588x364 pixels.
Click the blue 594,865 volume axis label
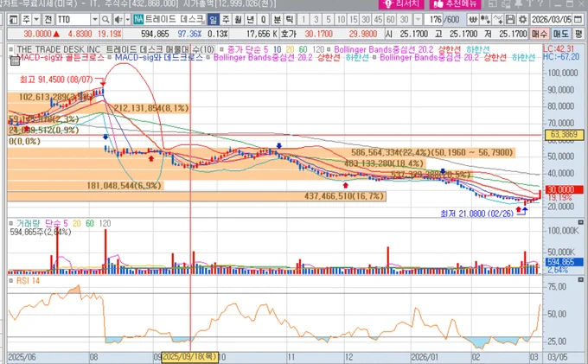tap(565, 262)
